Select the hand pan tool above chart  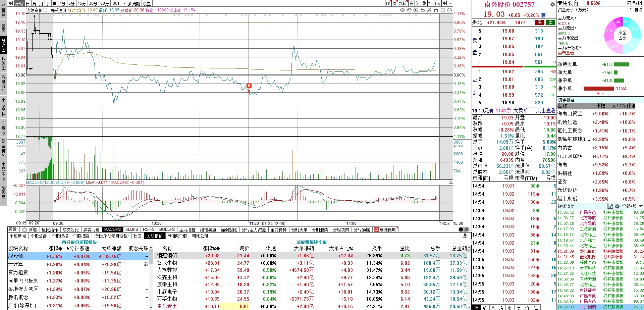point(409,10)
